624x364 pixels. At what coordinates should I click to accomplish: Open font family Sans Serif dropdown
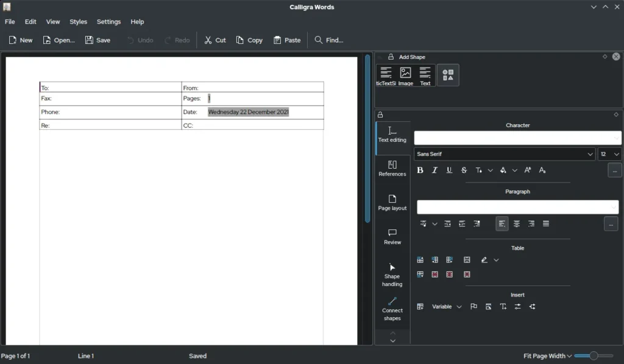click(505, 154)
